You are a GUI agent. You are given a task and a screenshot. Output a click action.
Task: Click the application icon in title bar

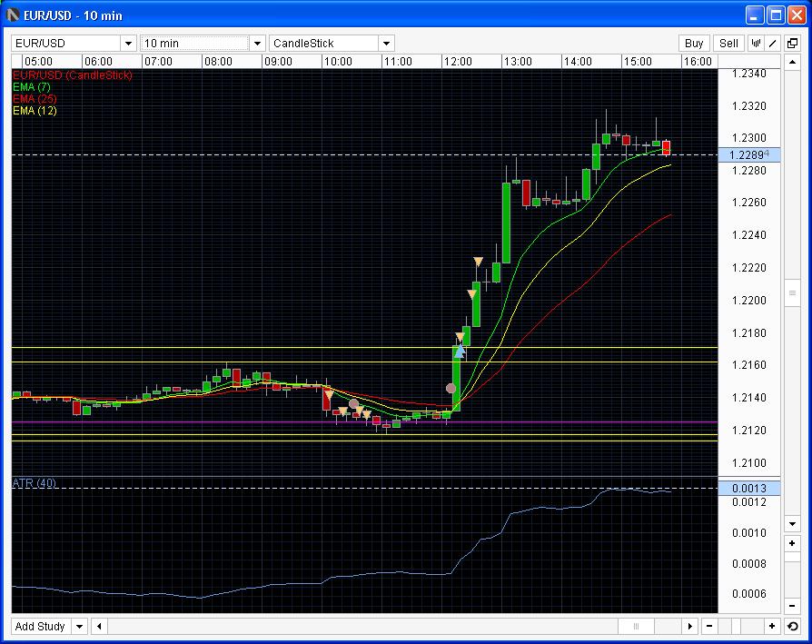click(13, 15)
